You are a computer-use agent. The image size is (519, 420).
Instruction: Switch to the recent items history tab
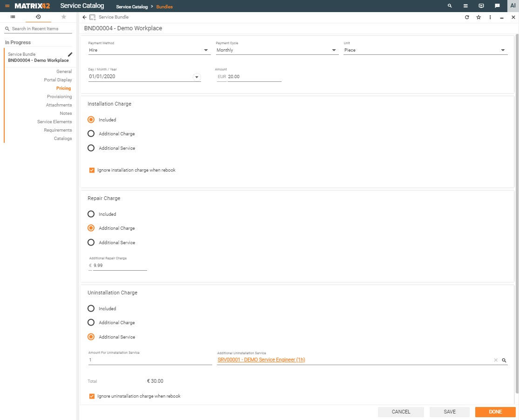coord(38,17)
